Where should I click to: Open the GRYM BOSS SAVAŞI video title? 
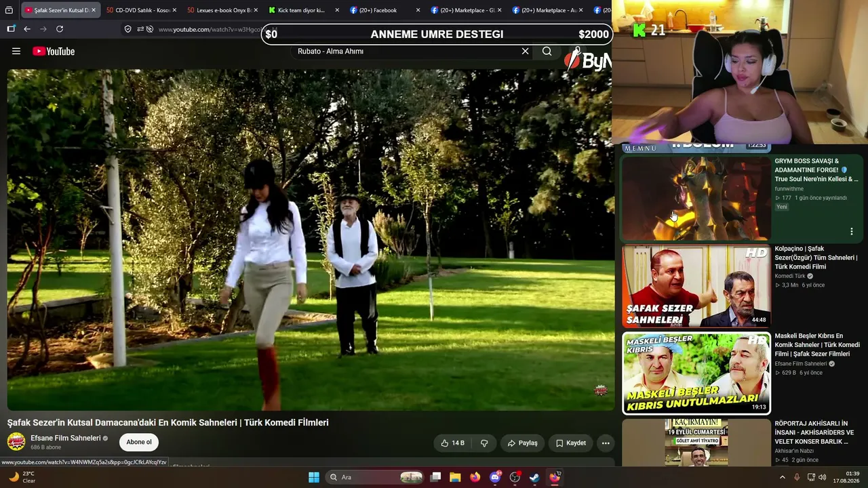coord(816,170)
